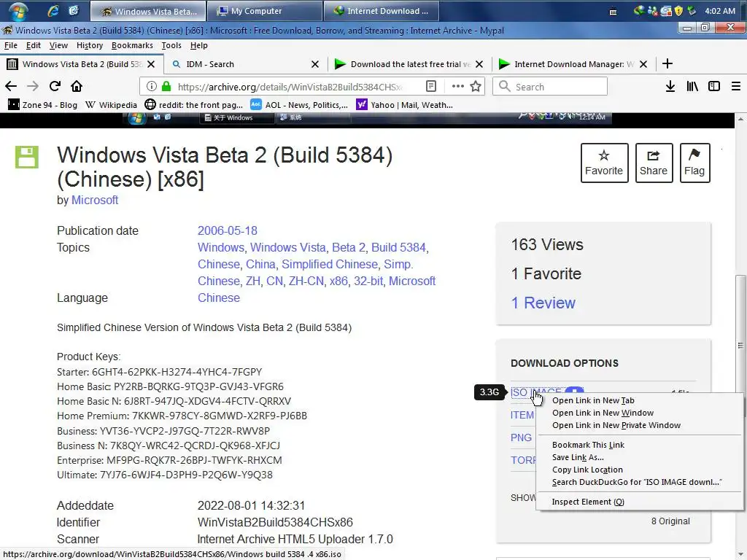Click the Build 5384 topic link
Viewport: 747px width, 560px height.
pyautogui.click(x=398, y=248)
